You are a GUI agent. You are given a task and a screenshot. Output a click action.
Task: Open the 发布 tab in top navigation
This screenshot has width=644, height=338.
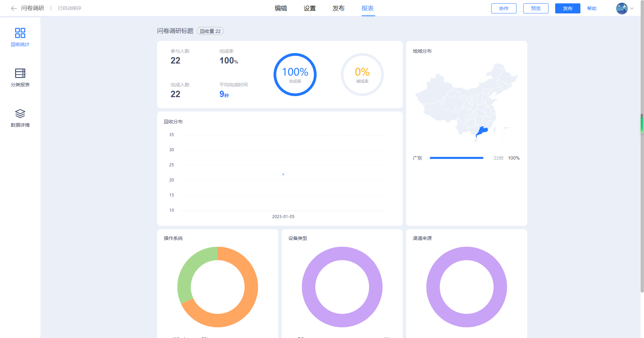pos(338,8)
